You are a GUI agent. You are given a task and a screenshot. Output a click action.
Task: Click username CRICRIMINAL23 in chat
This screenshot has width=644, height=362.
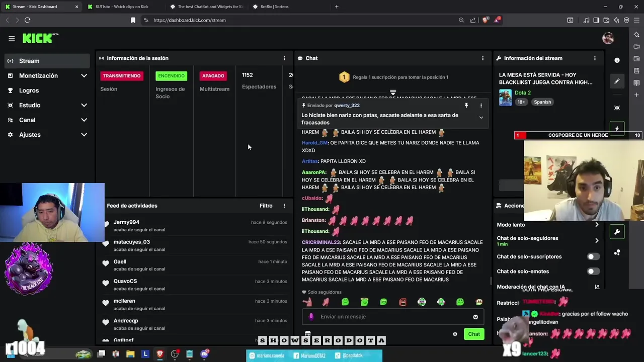coord(321,242)
